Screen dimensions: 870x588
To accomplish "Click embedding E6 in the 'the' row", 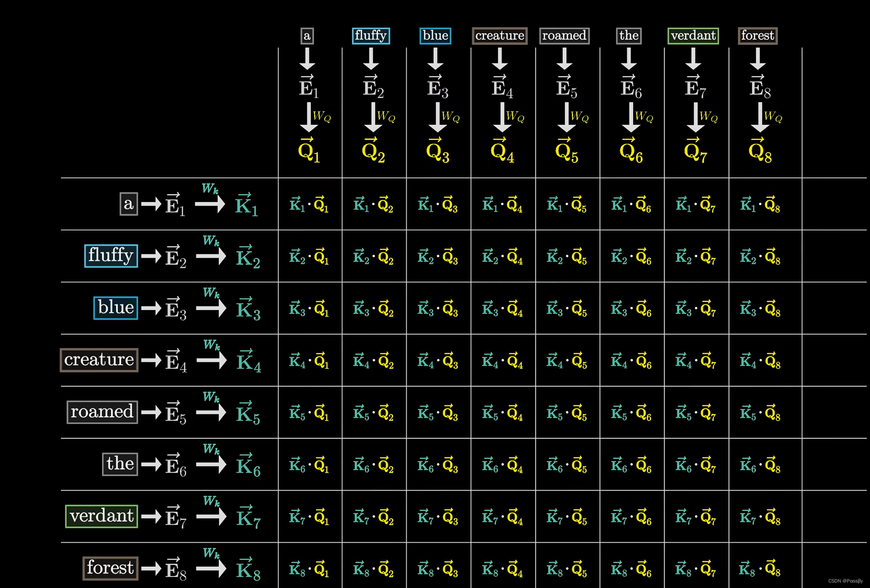I will coord(175,465).
